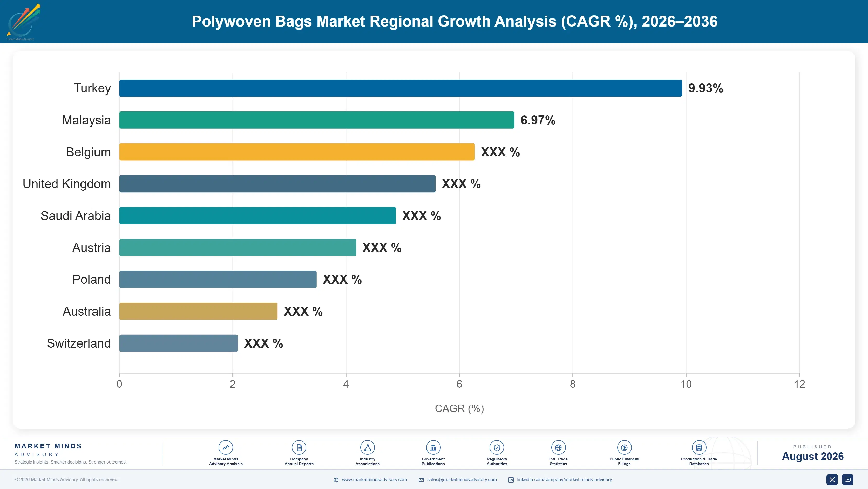Click the Regulatory Authorities shield icon
868x489 pixels.
[x=497, y=447]
